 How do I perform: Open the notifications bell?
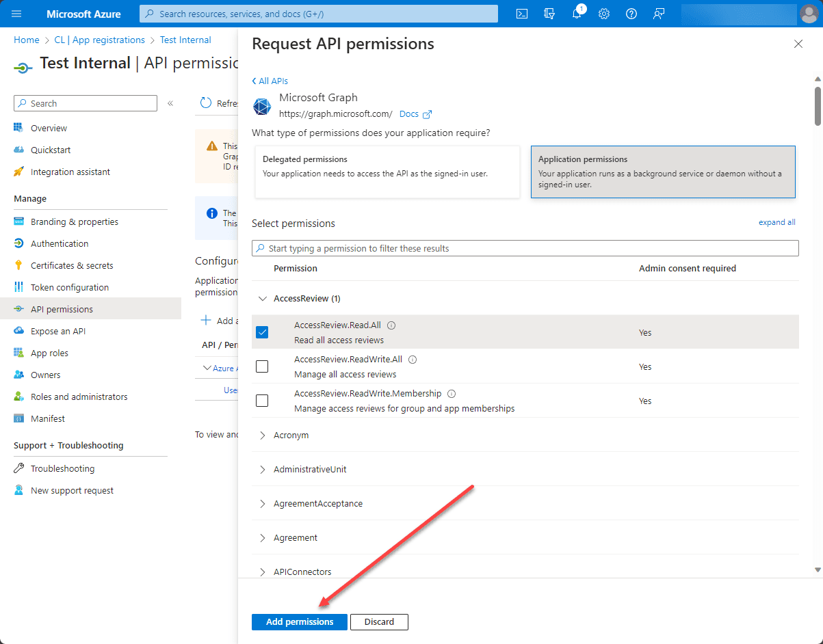click(x=576, y=14)
